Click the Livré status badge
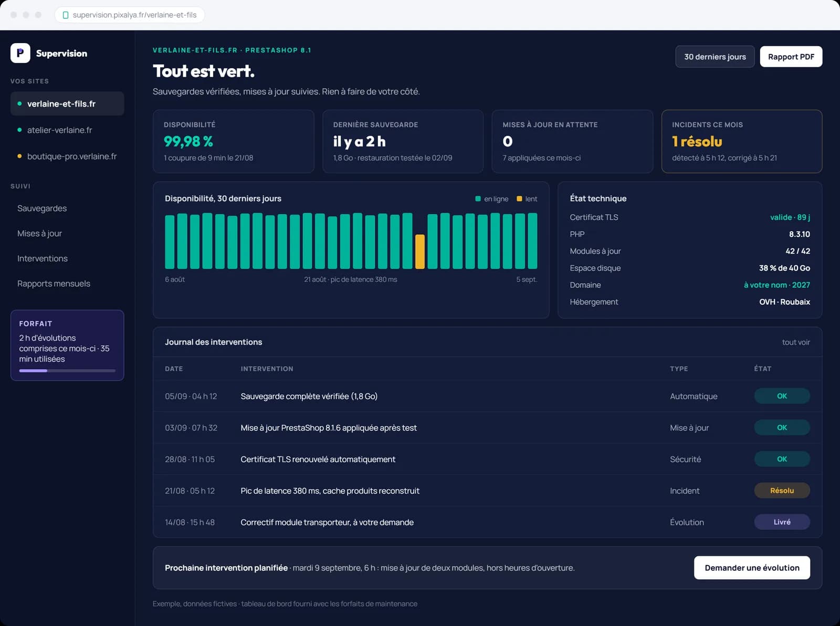 782,522
